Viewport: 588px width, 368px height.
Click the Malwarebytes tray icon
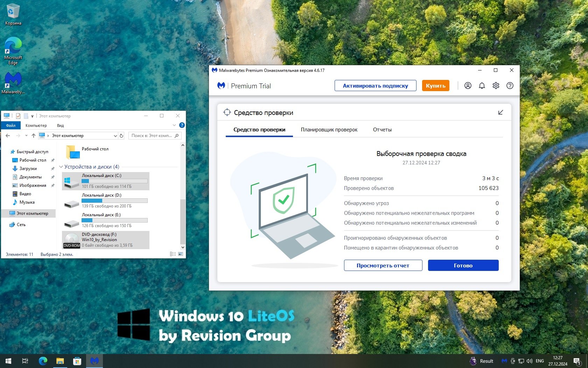pos(504,361)
